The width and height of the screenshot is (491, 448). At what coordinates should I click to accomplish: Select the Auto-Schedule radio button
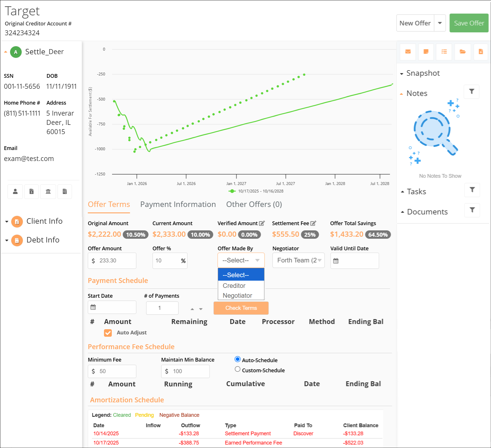tap(237, 359)
